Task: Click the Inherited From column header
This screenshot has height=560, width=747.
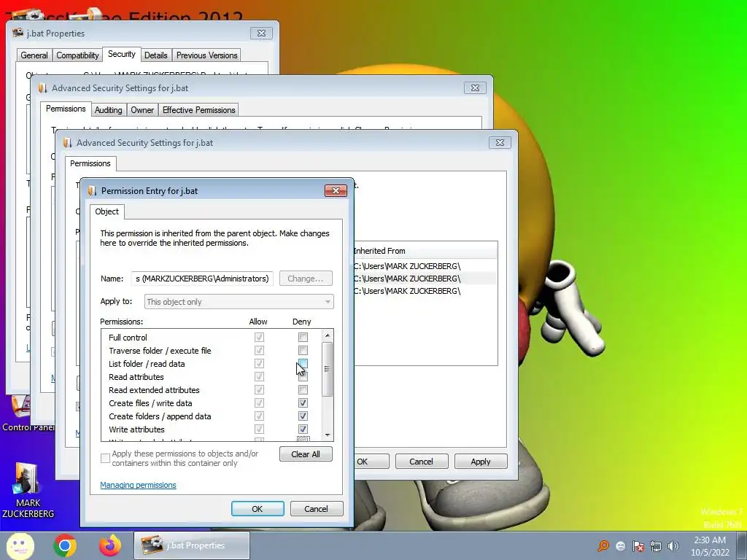Action: [x=425, y=251]
